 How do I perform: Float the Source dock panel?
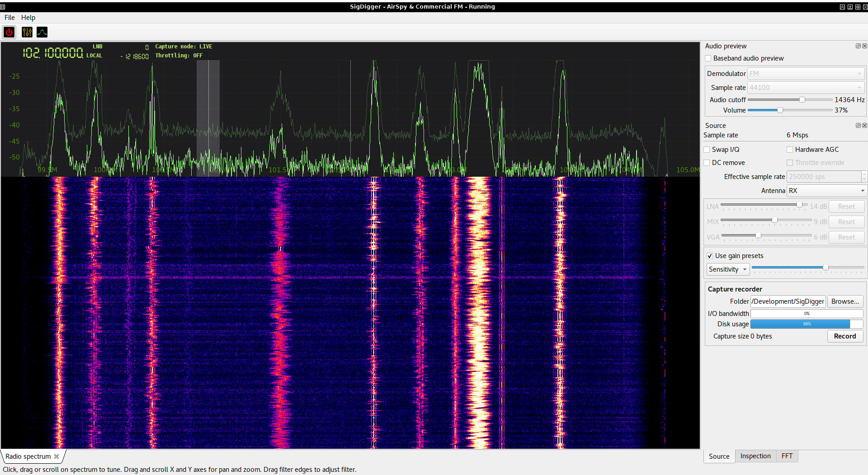pos(858,126)
